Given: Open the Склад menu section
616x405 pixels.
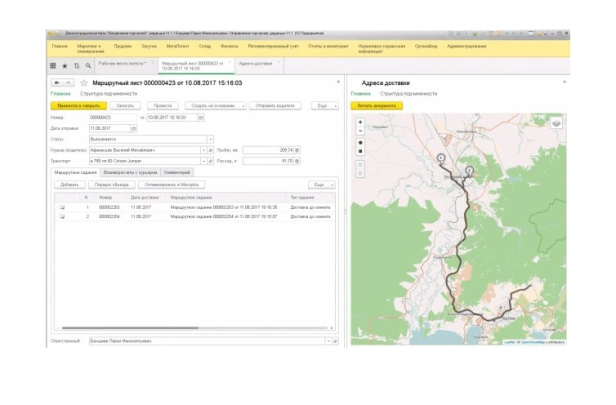Looking at the screenshot, I should pyautogui.click(x=204, y=46).
